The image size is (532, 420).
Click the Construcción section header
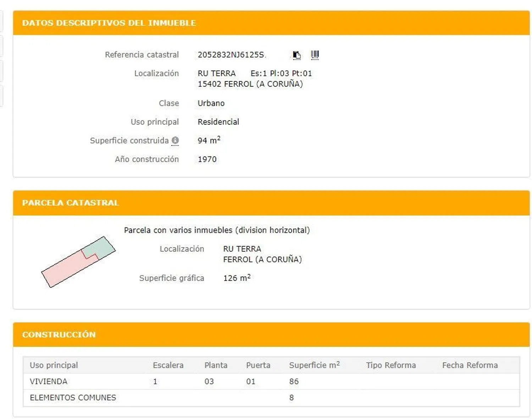tap(59, 335)
